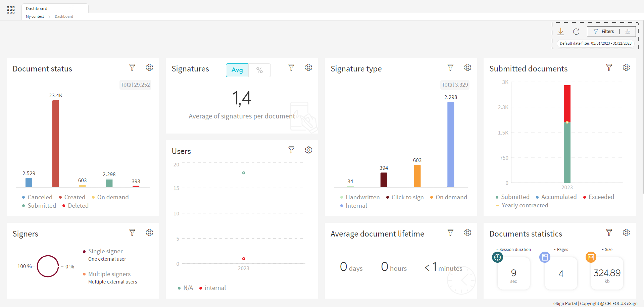The width and height of the screenshot is (644, 307).
Task: Toggle Canceled legend in Document status
Action: [37, 197]
